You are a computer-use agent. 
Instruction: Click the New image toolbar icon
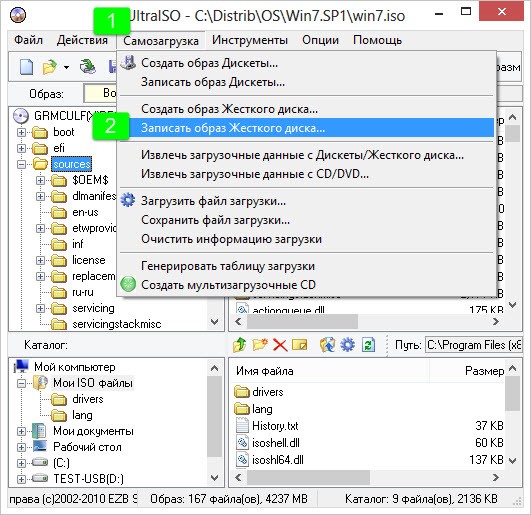pos(26,67)
